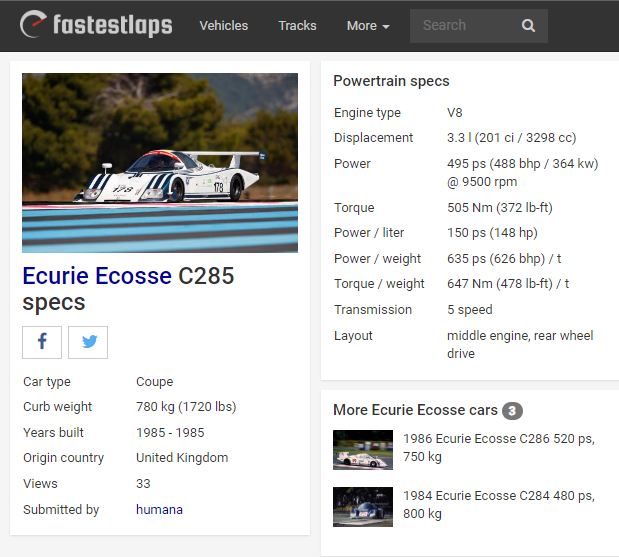Select the Views count 33
619x557 pixels.
143,483
